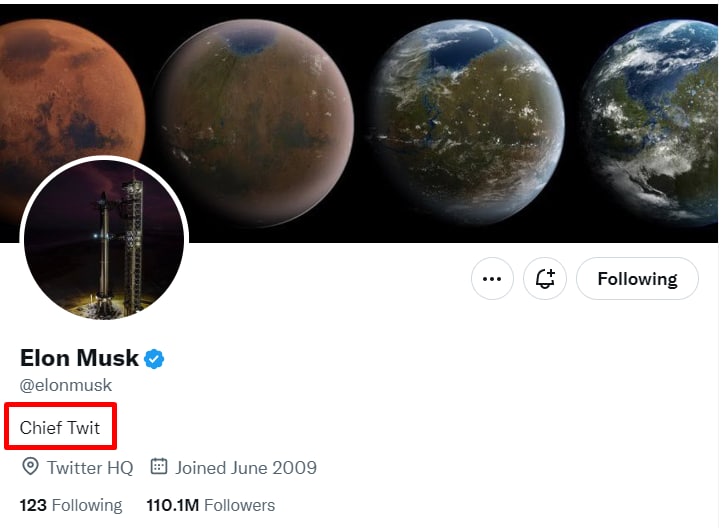The image size is (727, 528).
Task: Click the blue verified checkmark badge
Action: coord(154,359)
